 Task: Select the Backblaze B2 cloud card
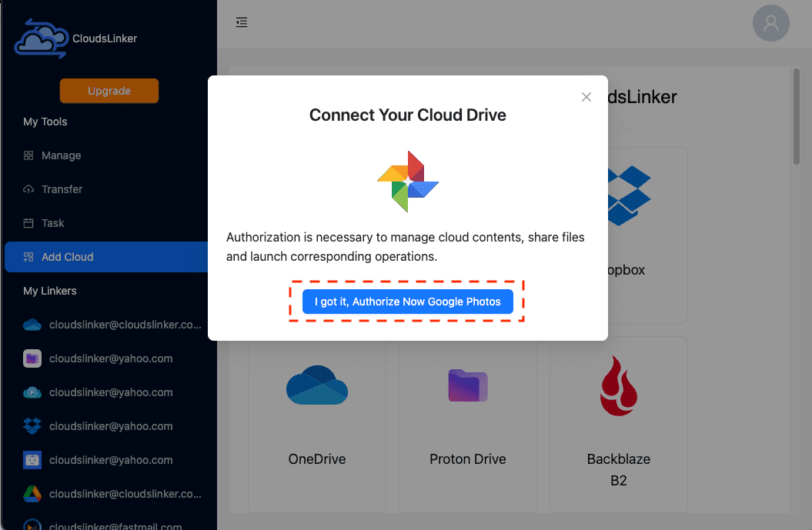618,425
